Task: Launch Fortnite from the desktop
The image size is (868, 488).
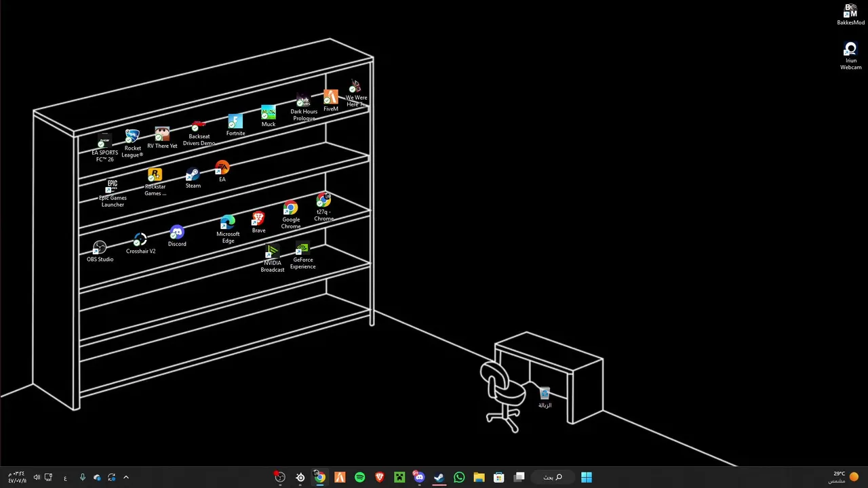Action: click(x=235, y=126)
